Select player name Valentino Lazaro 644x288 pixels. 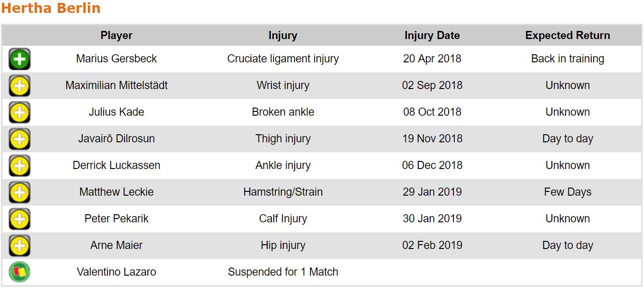[x=116, y=272]
